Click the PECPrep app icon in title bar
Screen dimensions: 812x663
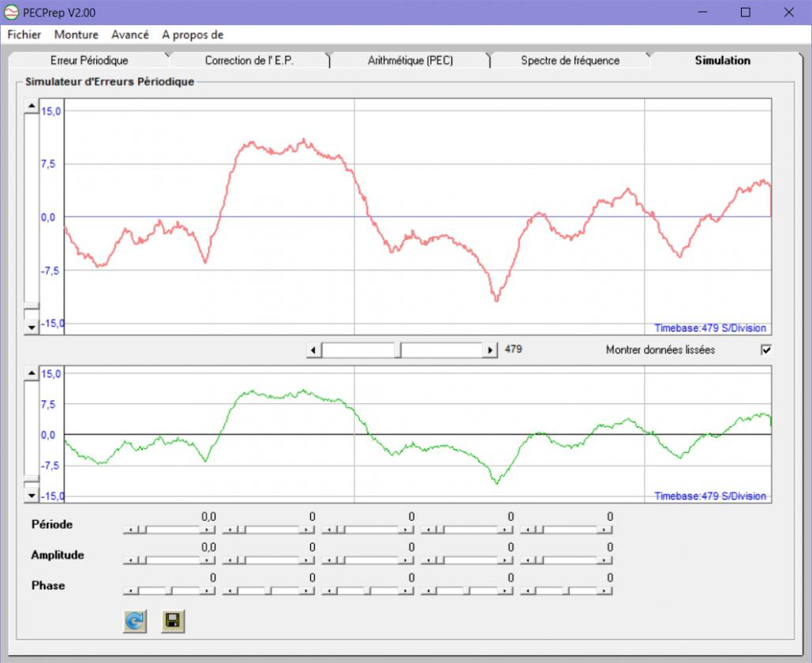[11, 12]
